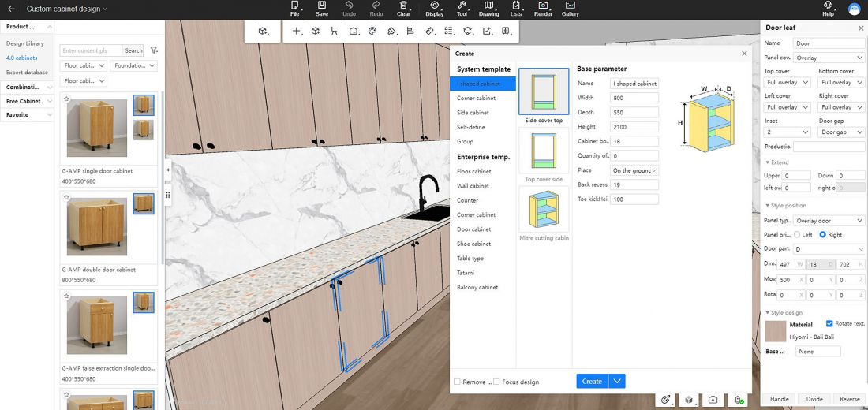Screen dimensions: 868x410
Task: Select the Left panel orientation radio
Action: [797, 235]
